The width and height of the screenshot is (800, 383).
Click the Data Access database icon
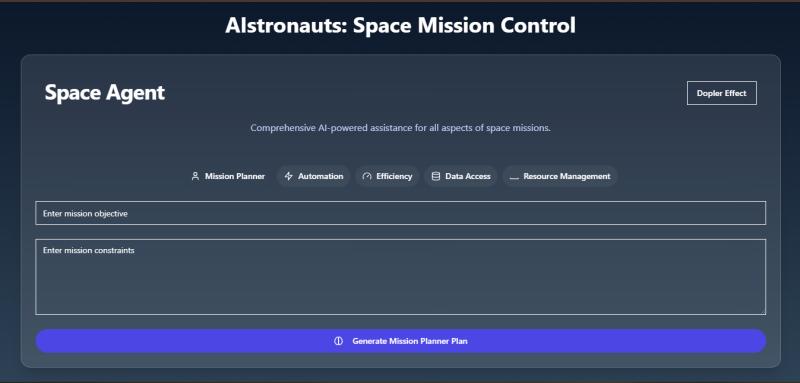pyautogui.click(x=436, y=176)
